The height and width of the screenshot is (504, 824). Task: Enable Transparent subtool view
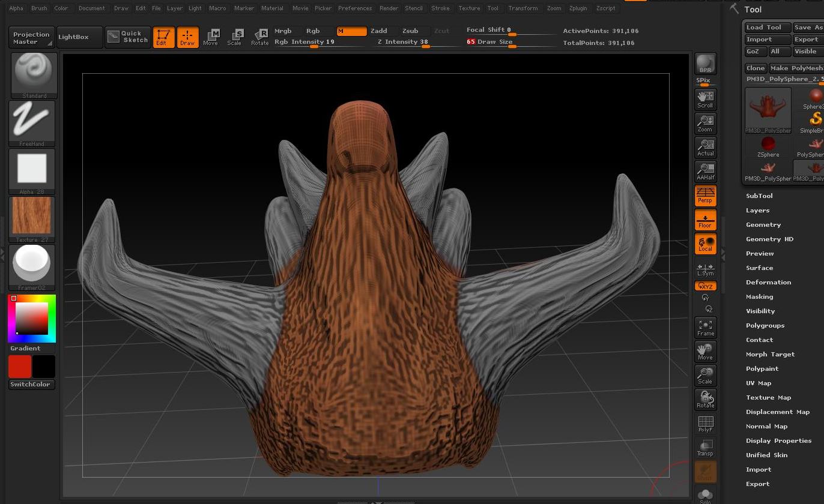(704, 447)
